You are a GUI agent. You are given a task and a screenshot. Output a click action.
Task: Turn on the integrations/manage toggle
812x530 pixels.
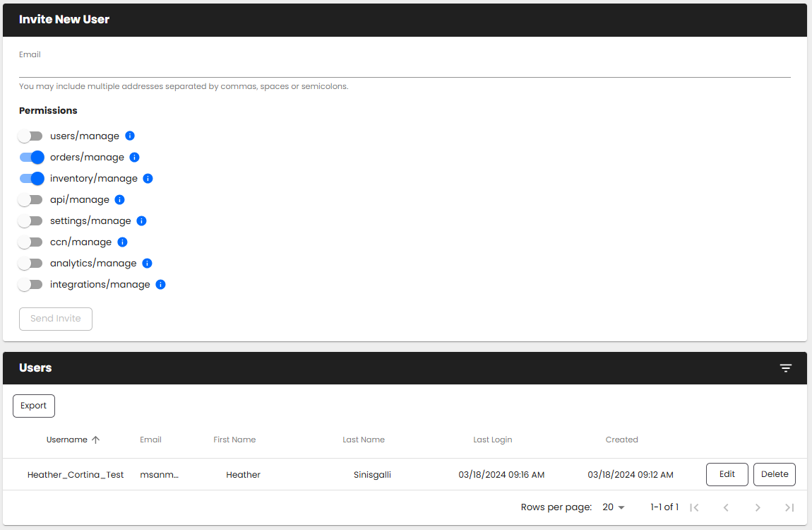pos(31,284)
